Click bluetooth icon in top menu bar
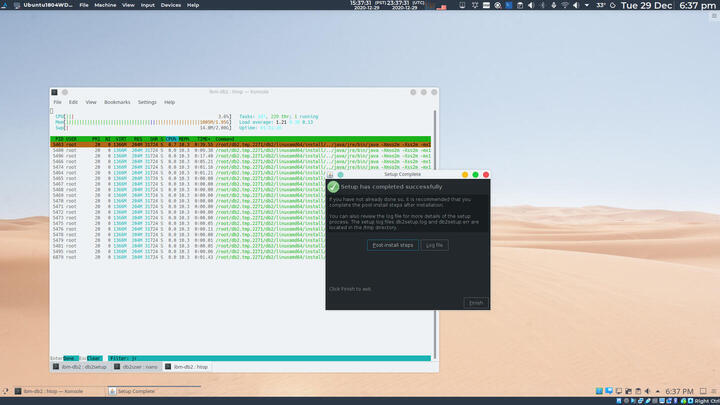This screenshot has height=405, width=720. (x=542, y=6)
